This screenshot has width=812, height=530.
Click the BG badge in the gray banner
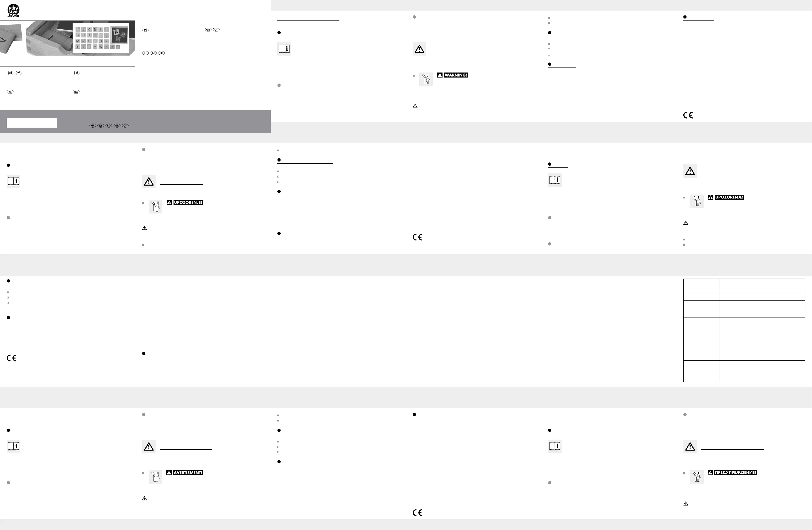(x=109, y=125)
